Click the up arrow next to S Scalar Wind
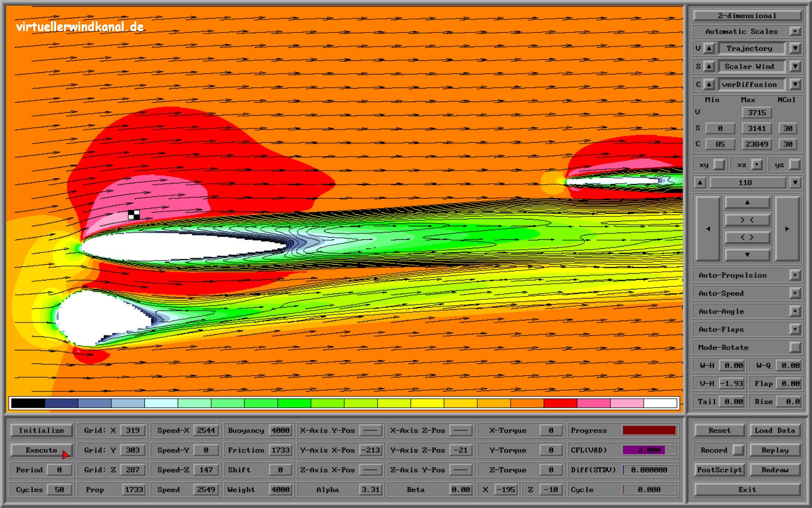This screenshot has width=812, height=508. (709, 66)
